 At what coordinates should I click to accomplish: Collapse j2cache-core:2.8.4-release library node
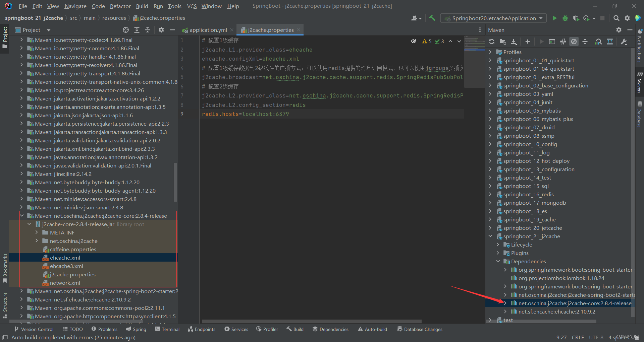22,216
